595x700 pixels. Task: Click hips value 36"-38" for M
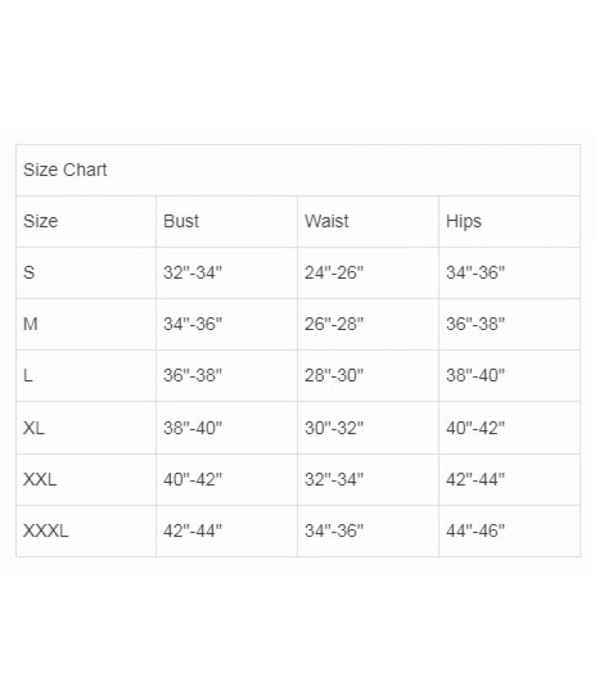coord(475,324)
